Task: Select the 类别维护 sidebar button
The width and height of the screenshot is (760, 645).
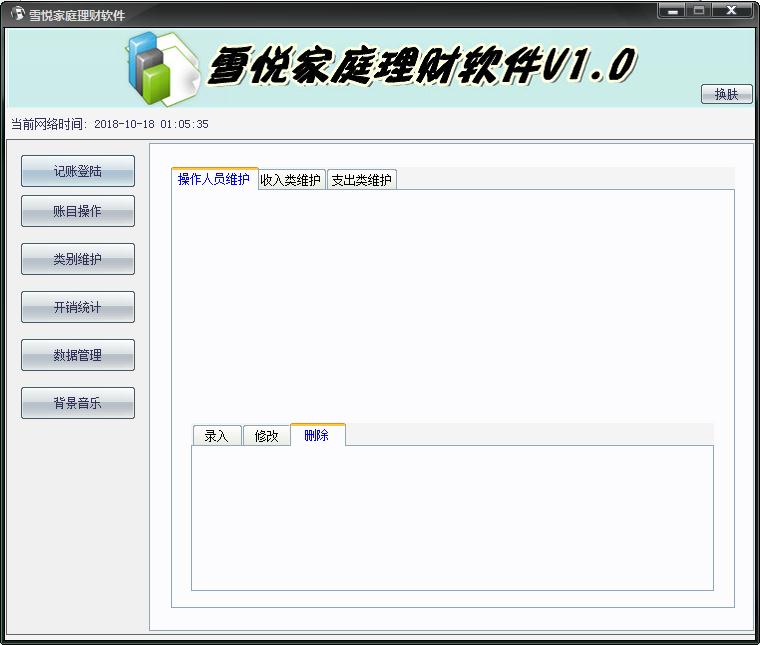Action: [78, 259]
